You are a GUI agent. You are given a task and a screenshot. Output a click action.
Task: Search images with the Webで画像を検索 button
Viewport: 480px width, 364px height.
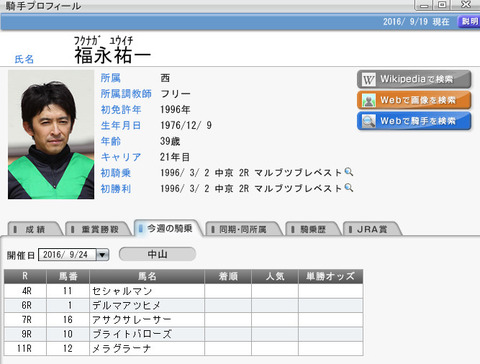[414, 100]
